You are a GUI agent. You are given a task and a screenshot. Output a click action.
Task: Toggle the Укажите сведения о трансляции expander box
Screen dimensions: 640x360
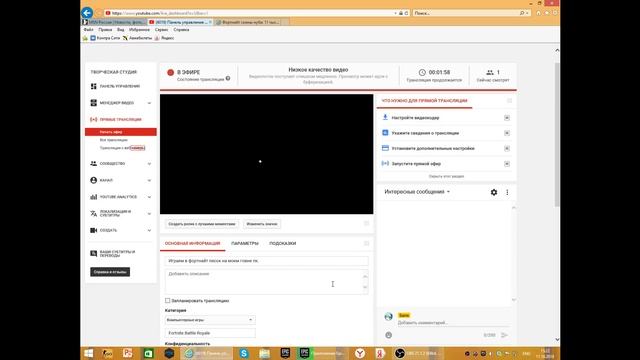pyautogui.click(x=507, y=133)
